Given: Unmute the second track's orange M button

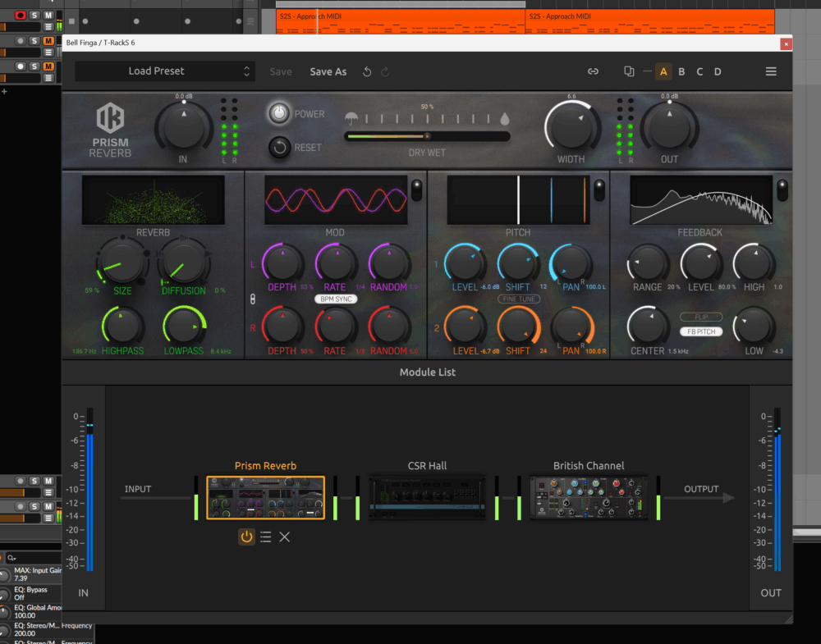Looking at the screenshot, I should (x=48, y=41).
